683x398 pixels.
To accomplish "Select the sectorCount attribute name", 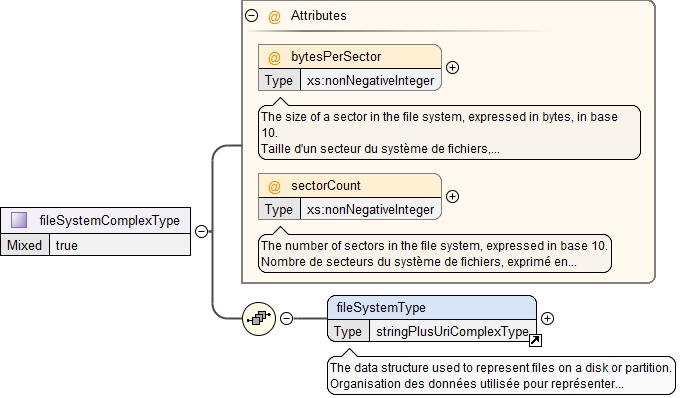I will 326,186.
